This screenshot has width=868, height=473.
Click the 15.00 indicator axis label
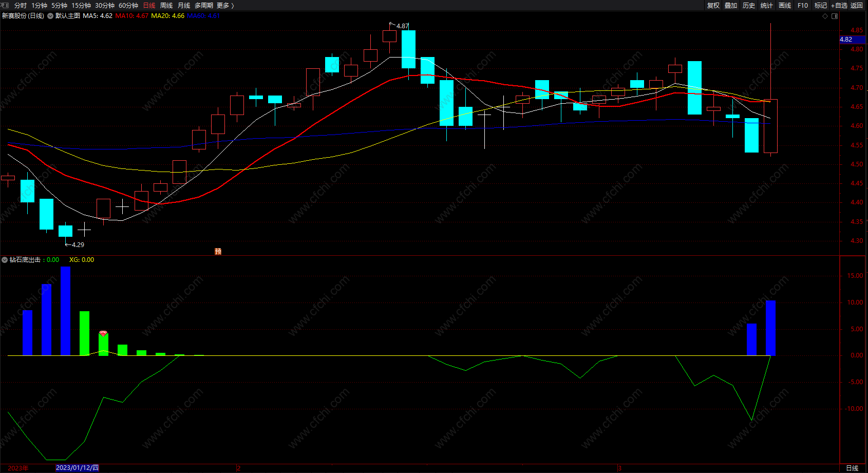click(x=855, y=276)
